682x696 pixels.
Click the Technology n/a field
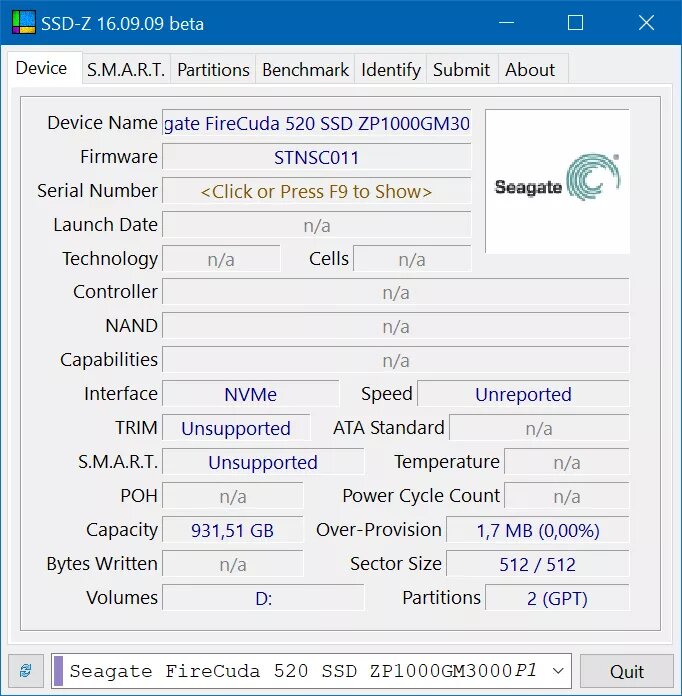(x=221, y=259)
